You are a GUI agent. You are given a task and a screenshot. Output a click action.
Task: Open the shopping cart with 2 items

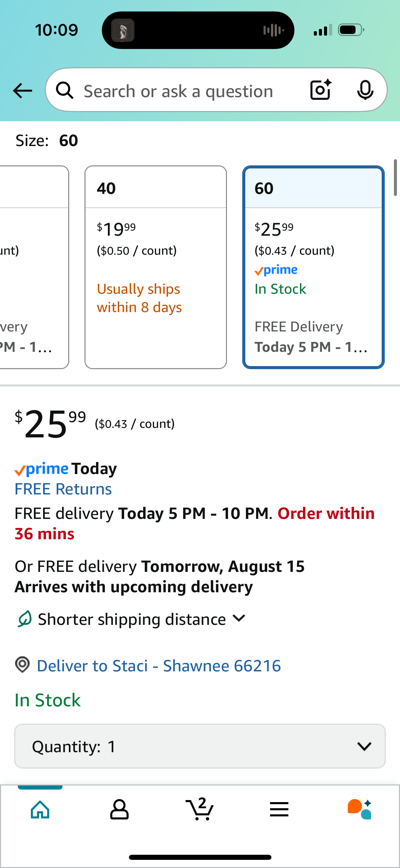[199, 809]
